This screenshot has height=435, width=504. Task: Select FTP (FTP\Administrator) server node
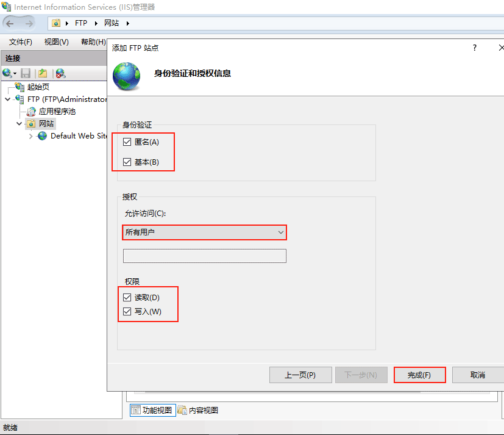click(x=67, y=99)
